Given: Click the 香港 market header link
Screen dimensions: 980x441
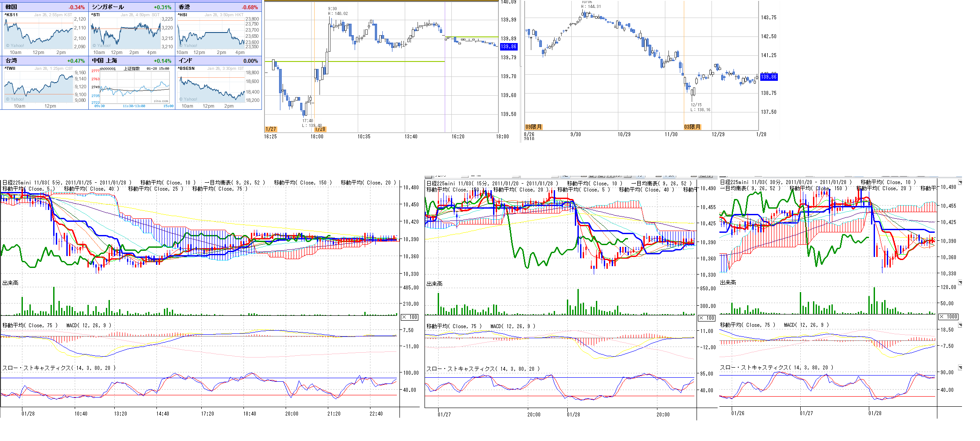Looking at the screenshot, I should coord(185,7).
